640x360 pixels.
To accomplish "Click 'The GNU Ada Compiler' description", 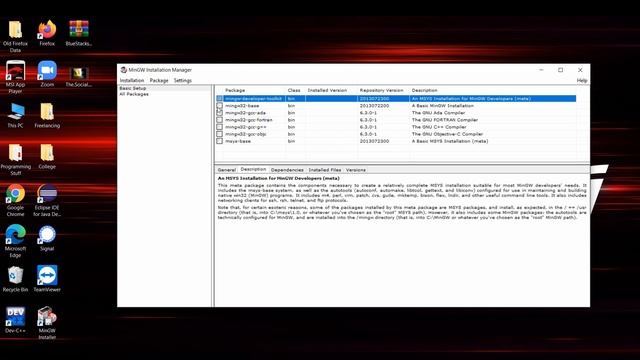I will (438, 113).
